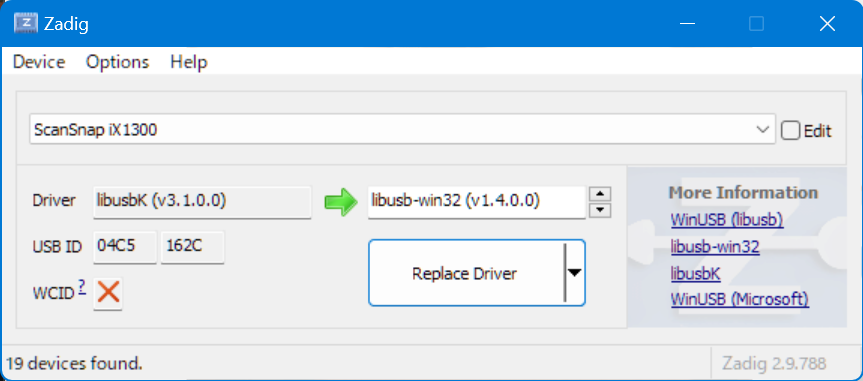
Task: Select next driver with the up spinner arrow
Action: (x=600, y=194)
